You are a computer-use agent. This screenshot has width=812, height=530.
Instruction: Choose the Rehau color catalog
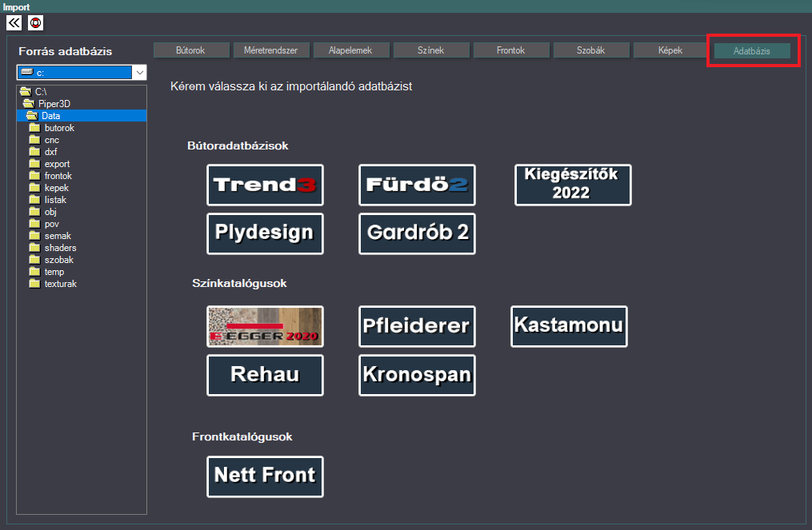coord(265,375)
